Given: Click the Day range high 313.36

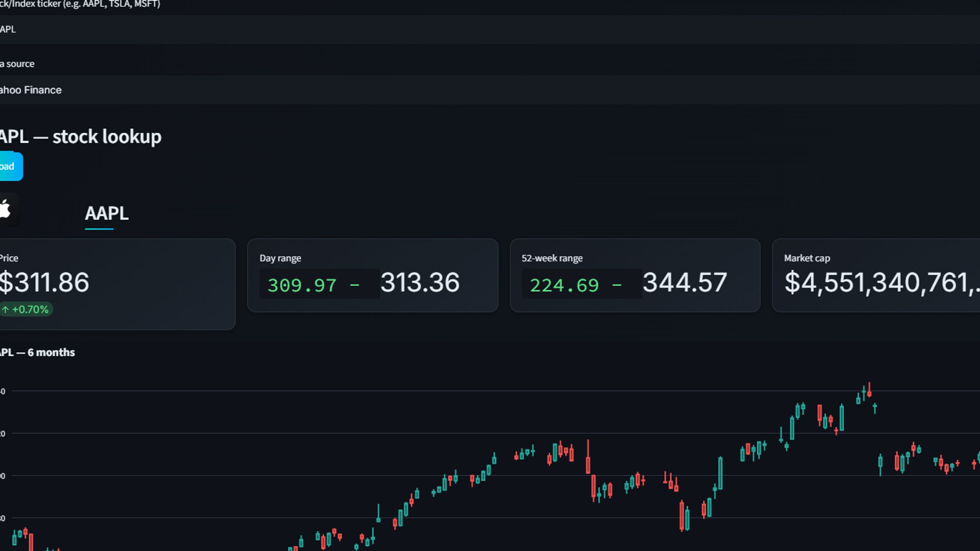Looking at the screenshot, I should 420,282.
